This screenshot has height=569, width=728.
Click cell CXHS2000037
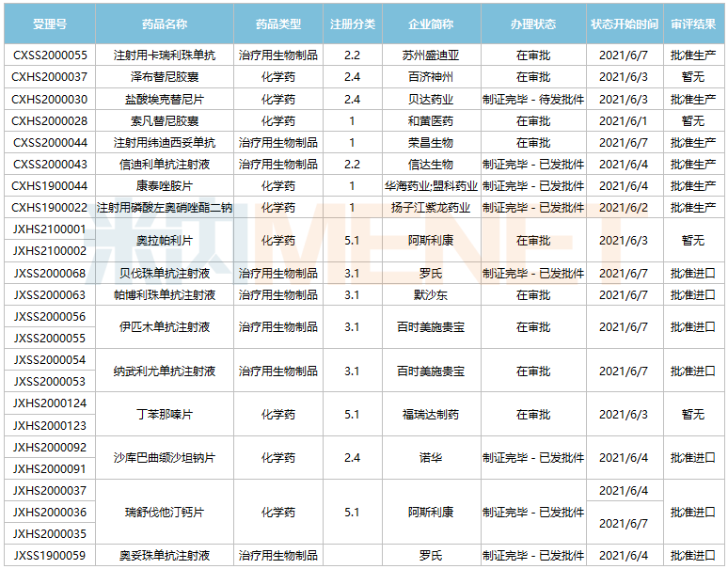click(50, 77)
